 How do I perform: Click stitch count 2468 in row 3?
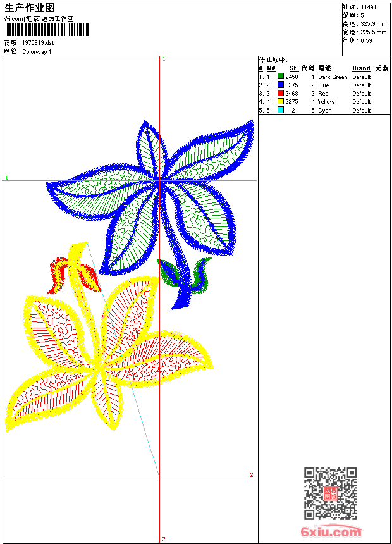click(x=291, y=94)
